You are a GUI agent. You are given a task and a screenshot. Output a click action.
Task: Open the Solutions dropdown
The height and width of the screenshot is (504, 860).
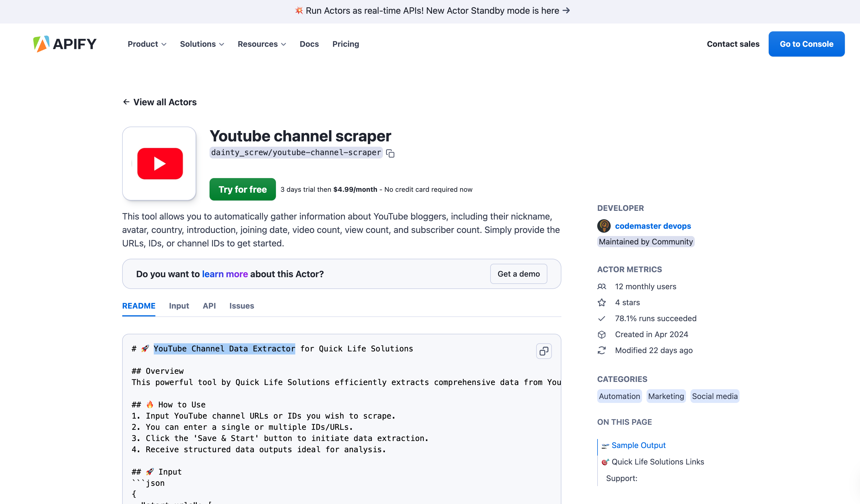click(x=202, y=44)
